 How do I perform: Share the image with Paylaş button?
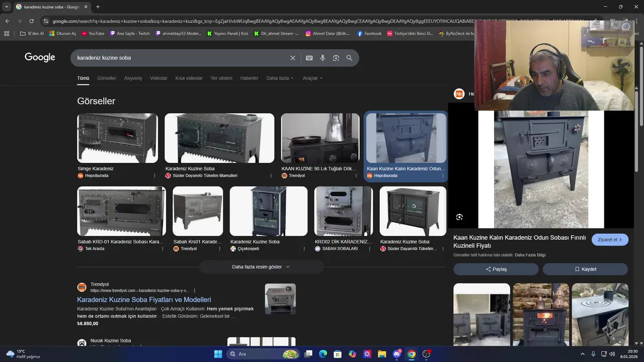[x=497, y=269]
